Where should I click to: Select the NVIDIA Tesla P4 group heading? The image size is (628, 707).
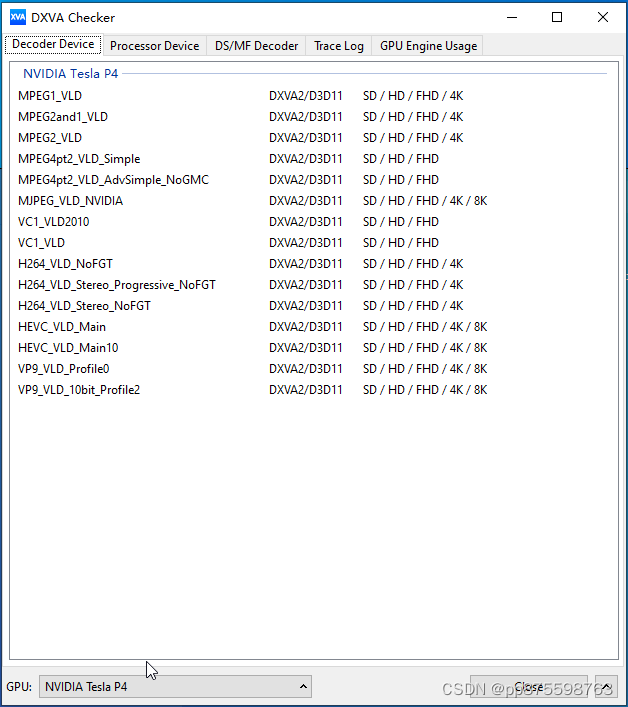pos(70,73)
